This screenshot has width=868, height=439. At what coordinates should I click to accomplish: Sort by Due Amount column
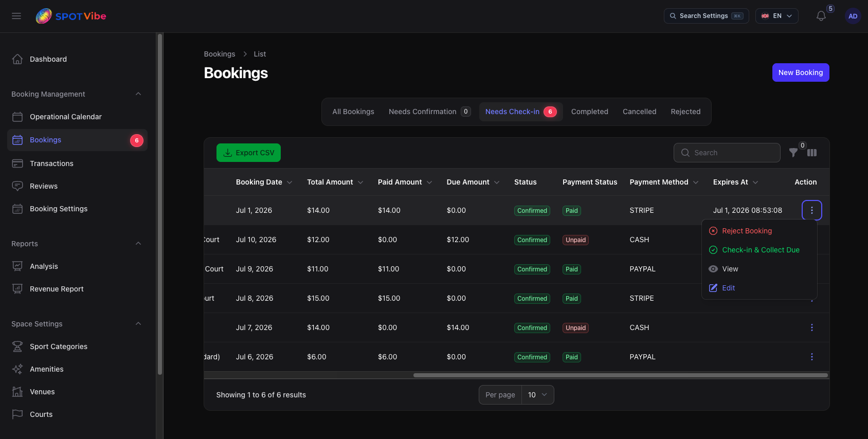coord(473,182)
